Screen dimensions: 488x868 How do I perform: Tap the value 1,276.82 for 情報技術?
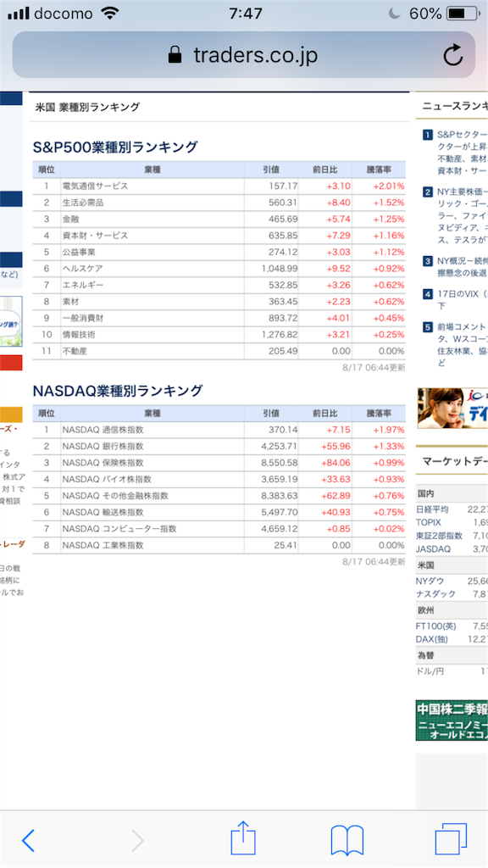(280, 335)
